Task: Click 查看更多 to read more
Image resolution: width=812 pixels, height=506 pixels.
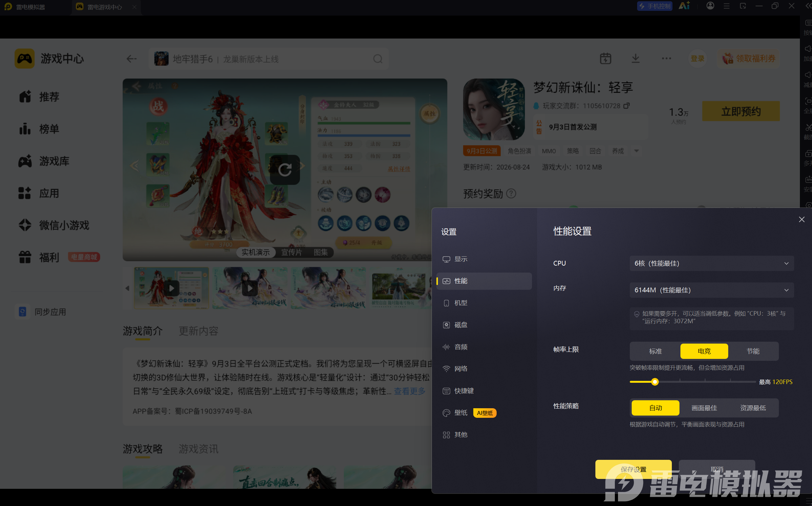Action: tap(409, 391)
